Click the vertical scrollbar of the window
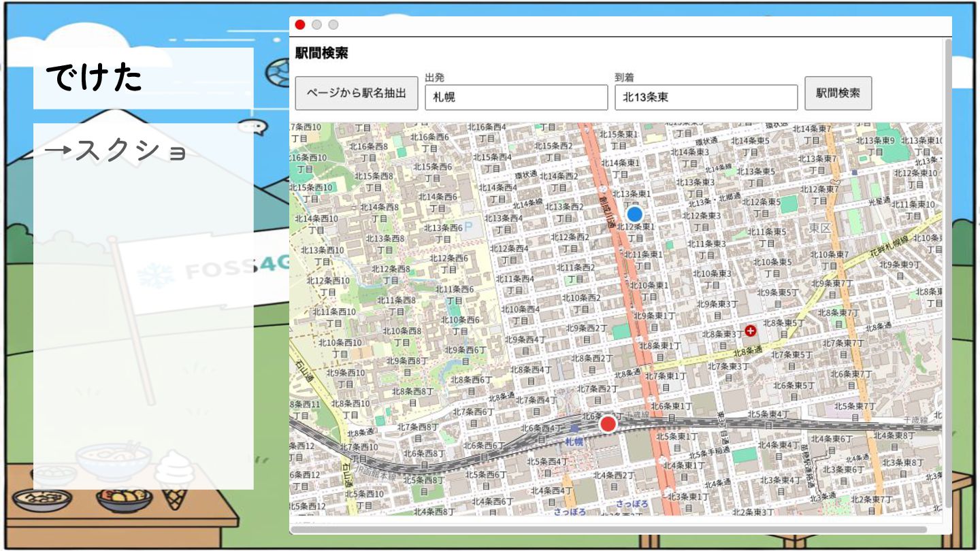Screen dimensions: 980x551 948,272
